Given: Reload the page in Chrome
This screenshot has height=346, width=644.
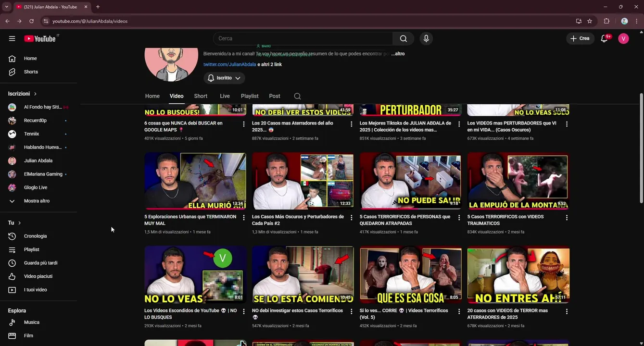Looking at the screenshot, I should tap(31, 21).
